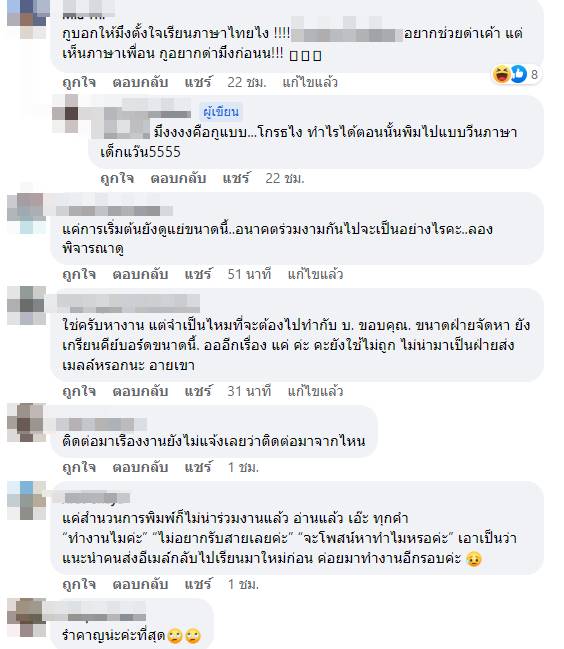Image resolution: width=564 pixels, height=649 pixels.
Task: Click ตอบกลับ on the first comment
Action: click(x=140, y=82)
